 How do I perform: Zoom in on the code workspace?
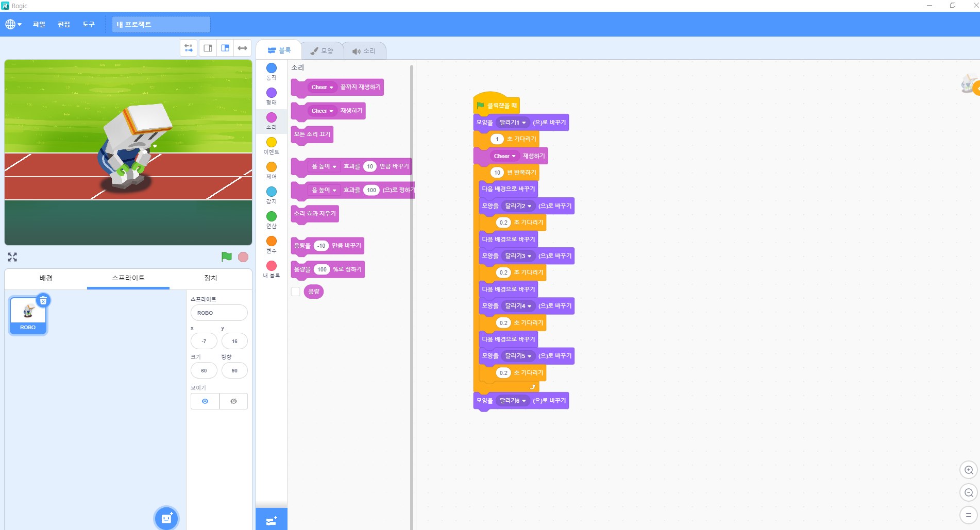(x=968, y=470)
